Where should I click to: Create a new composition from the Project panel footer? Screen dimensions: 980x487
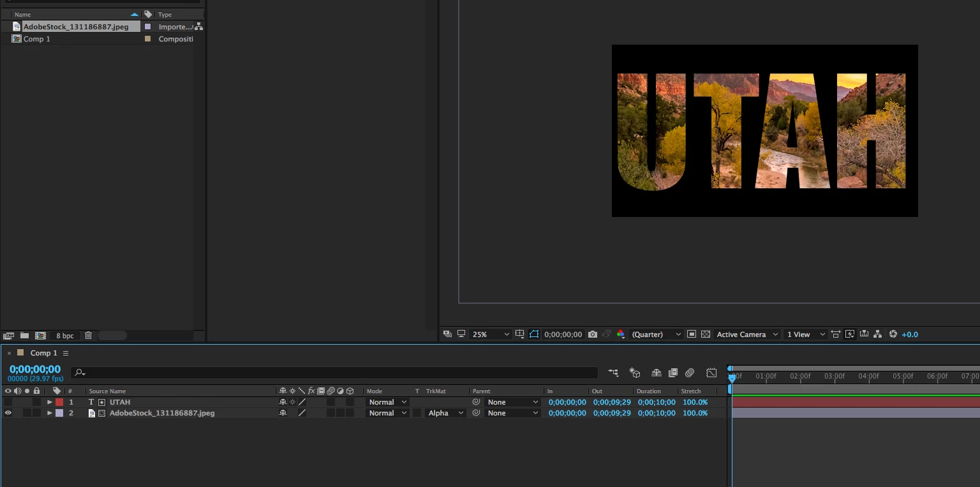[x=40, y=335]
